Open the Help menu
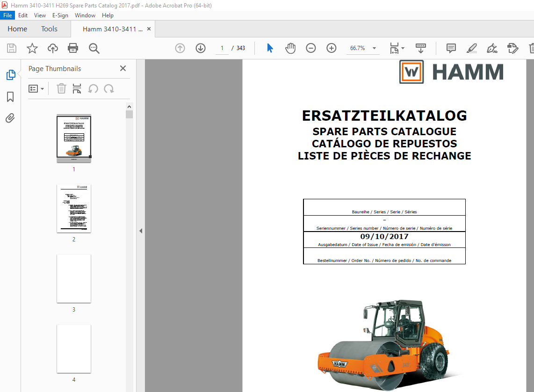The image size is (534, 392). (108, 15)
